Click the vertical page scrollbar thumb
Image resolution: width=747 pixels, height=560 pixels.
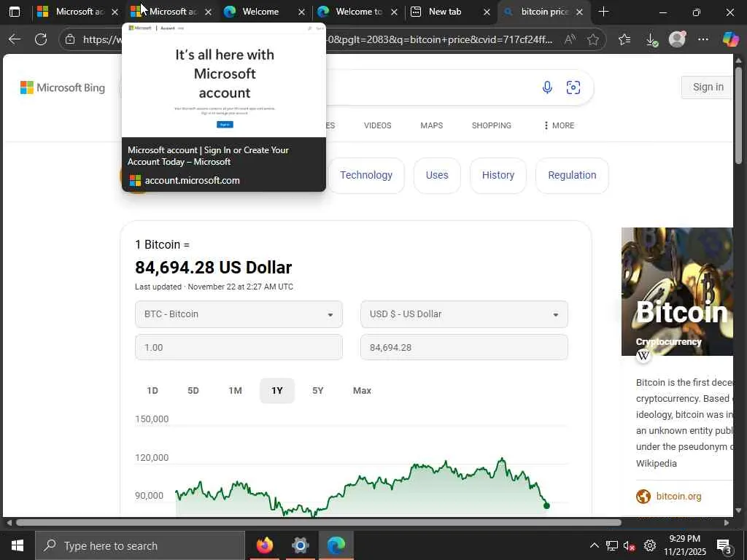tap(738, 116)
